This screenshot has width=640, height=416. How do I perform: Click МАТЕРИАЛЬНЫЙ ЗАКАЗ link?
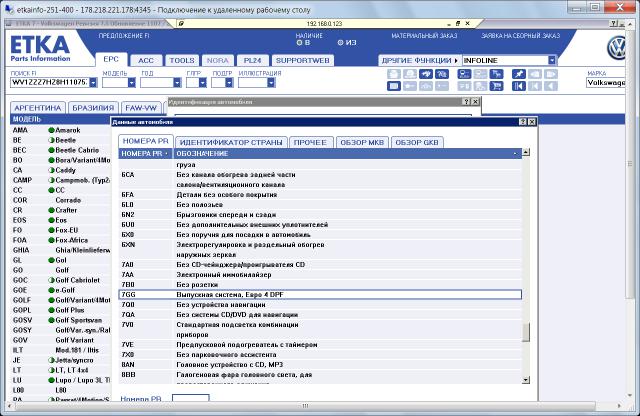pos(424,36)
